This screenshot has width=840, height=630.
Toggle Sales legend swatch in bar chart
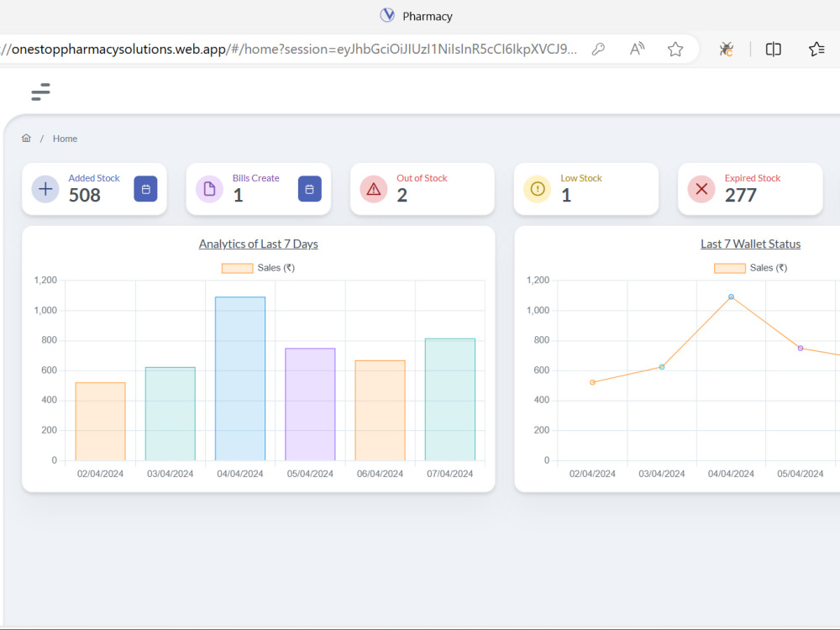click(238, 269)
